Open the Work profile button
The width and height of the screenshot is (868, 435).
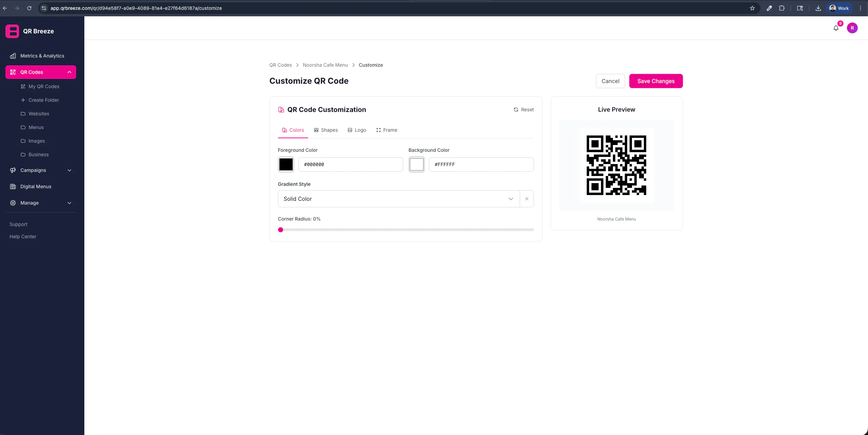click(839, 8)
